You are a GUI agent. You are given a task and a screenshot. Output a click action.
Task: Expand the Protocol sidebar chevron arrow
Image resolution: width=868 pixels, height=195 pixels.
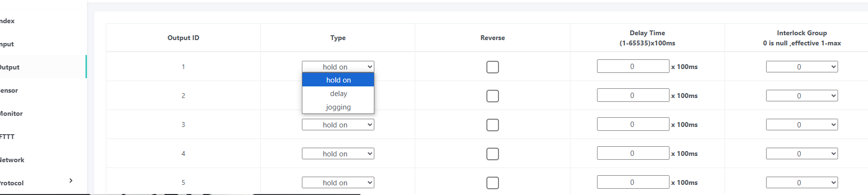(71, 181)
